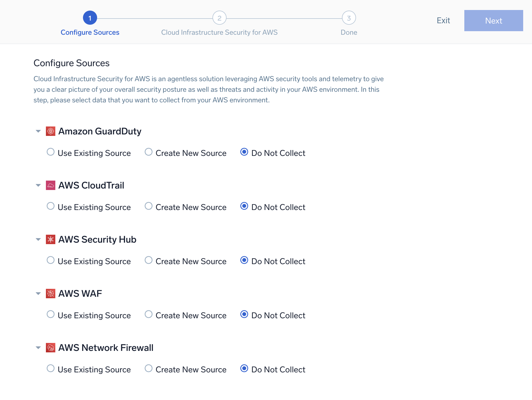Collapse the AWS CloudTrail section
The image size is (532, 400).
(38, 185)
